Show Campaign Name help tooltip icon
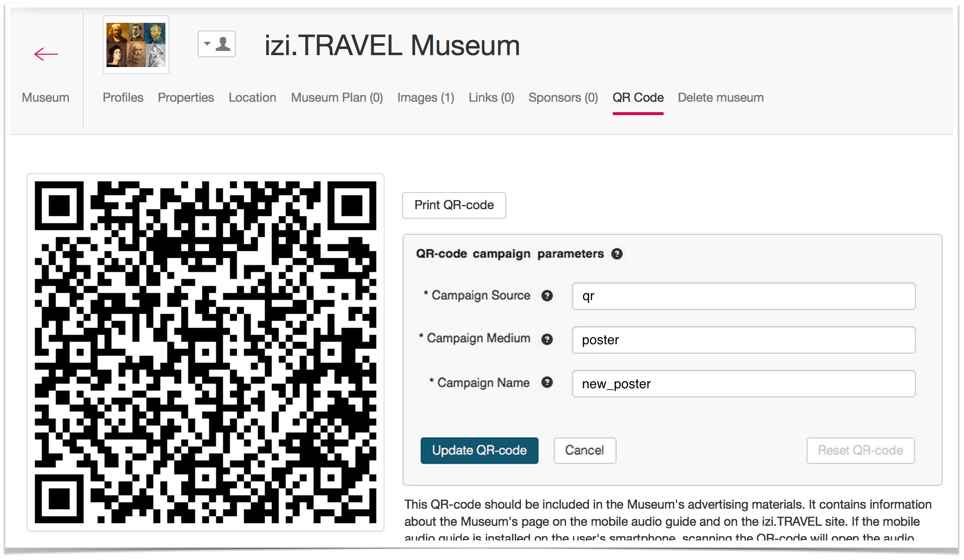Screen dimensions: 964x560 547,382
